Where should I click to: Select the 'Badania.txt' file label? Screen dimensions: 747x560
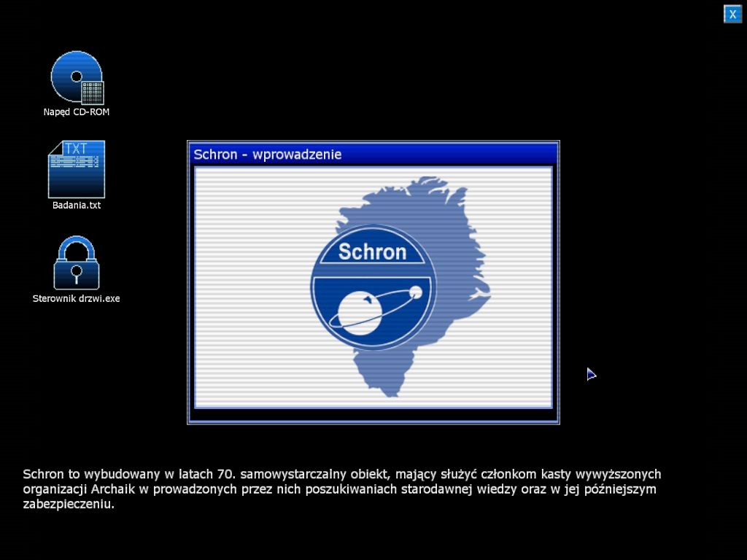pyautogui.click(x=76, y=206)
